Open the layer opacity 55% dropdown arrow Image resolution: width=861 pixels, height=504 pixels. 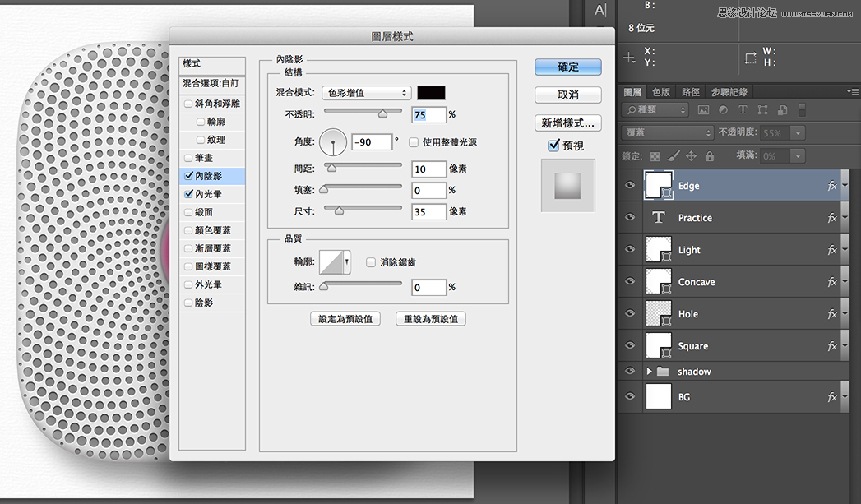click(x=798, y=133)
